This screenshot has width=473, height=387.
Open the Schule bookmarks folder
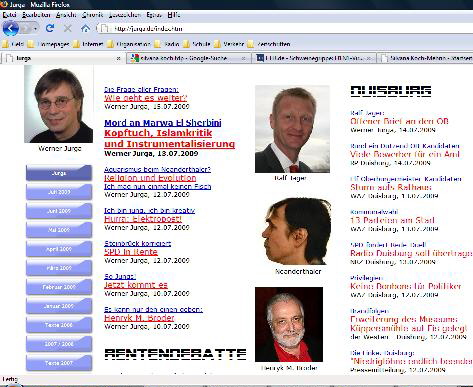tap(197, 44)
